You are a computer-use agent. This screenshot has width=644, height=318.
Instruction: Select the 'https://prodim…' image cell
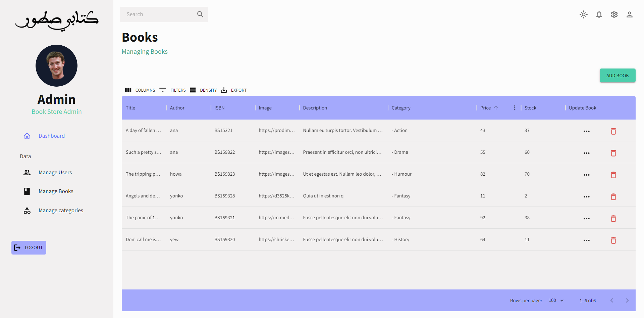click(x=277, y=130)
